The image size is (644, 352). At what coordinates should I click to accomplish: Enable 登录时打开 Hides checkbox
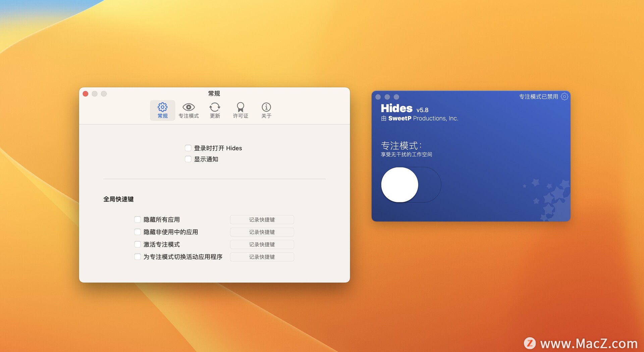point(188,148)
